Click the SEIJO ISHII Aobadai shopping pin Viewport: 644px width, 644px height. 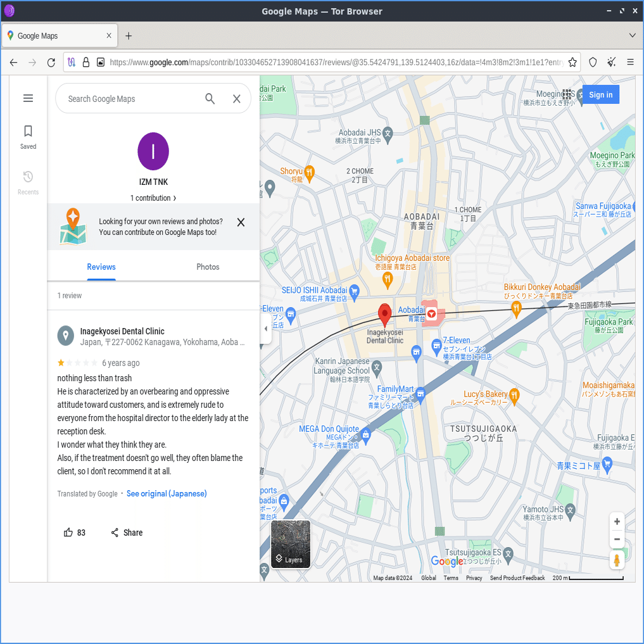click(x=354, y=293)
